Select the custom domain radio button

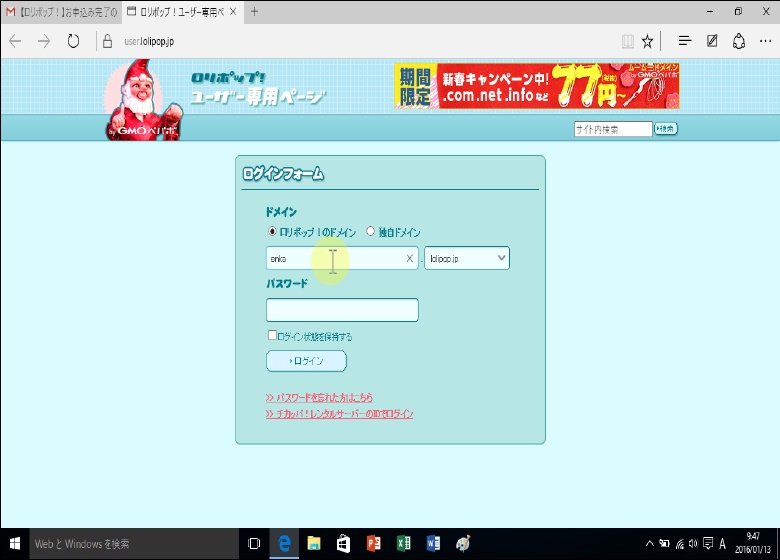[370, 231]
